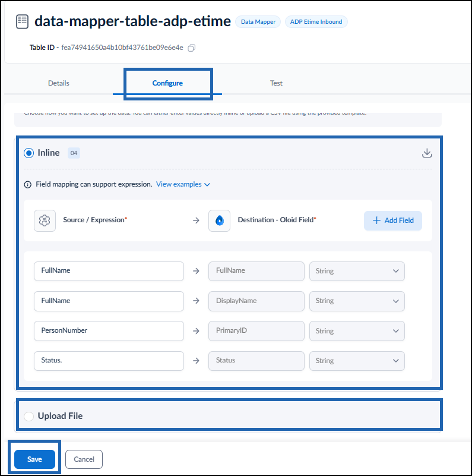Click the arrow icon in the header row
Screen dimensions: 472x476
pos(197,220)
